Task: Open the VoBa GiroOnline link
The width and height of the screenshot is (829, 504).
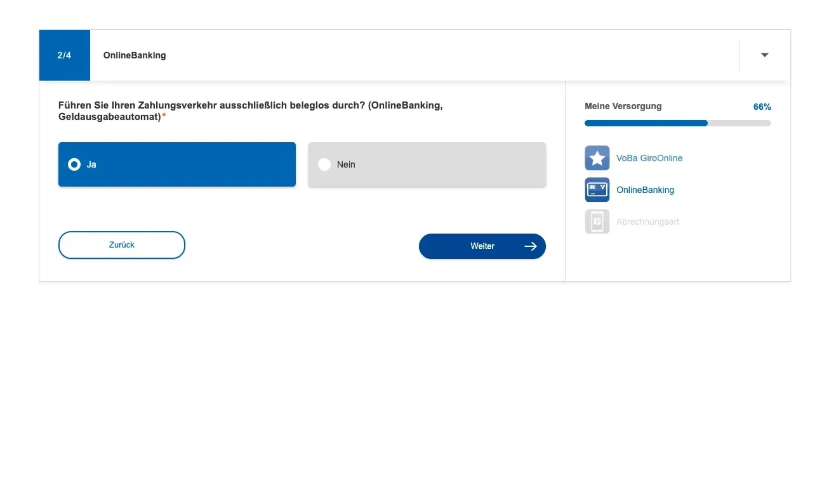Action: (x=649, y=158)
